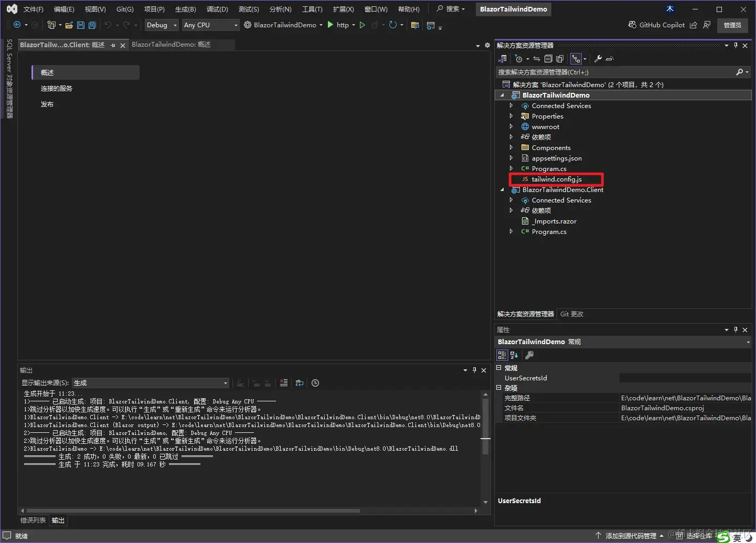Expand the Connected Services node under BlazorTailwindDemo
Screen dimensions: 756x543
pos(511,105)
